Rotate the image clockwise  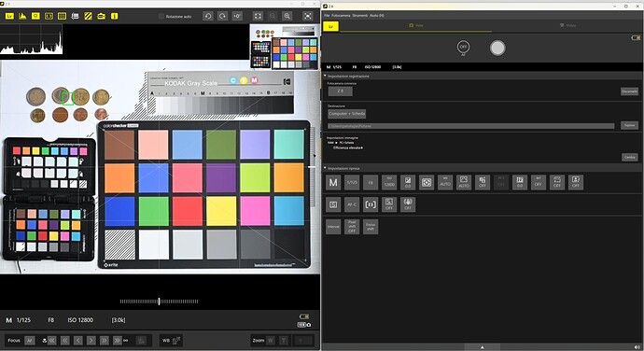(x=222, y=16)
